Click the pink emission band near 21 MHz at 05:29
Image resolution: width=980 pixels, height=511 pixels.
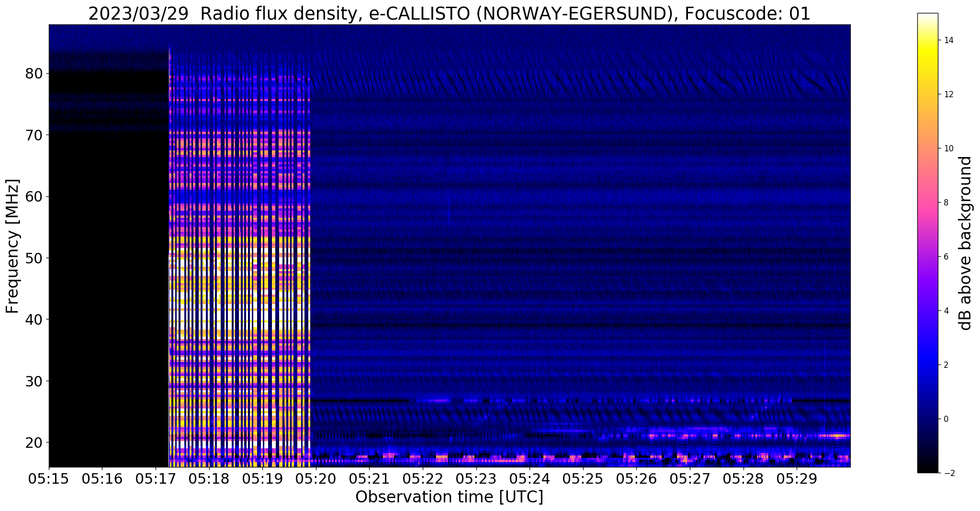point(833,436)
